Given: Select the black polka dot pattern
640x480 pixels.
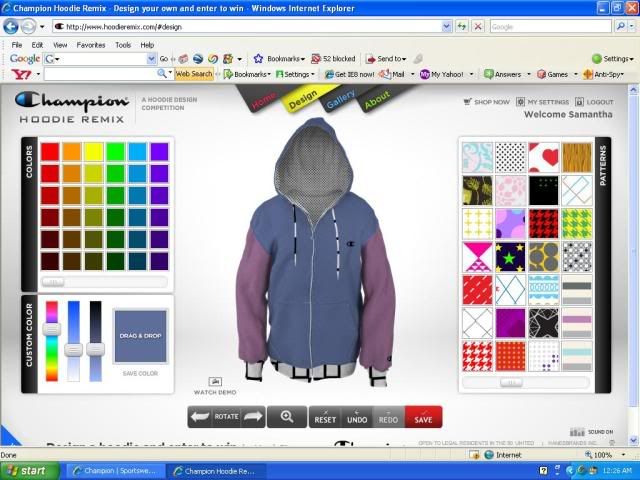Looking at the screenshot, I should click(510, 157).
